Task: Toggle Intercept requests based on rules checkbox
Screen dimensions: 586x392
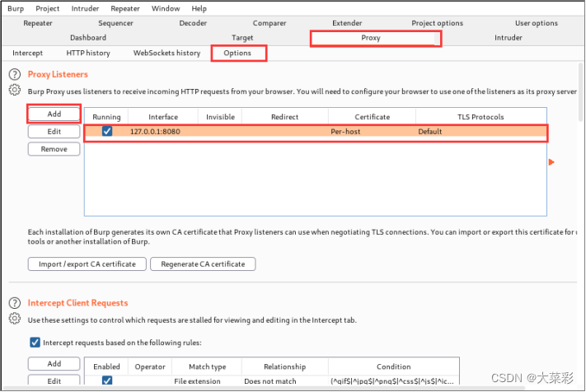Action: (35, 343)
